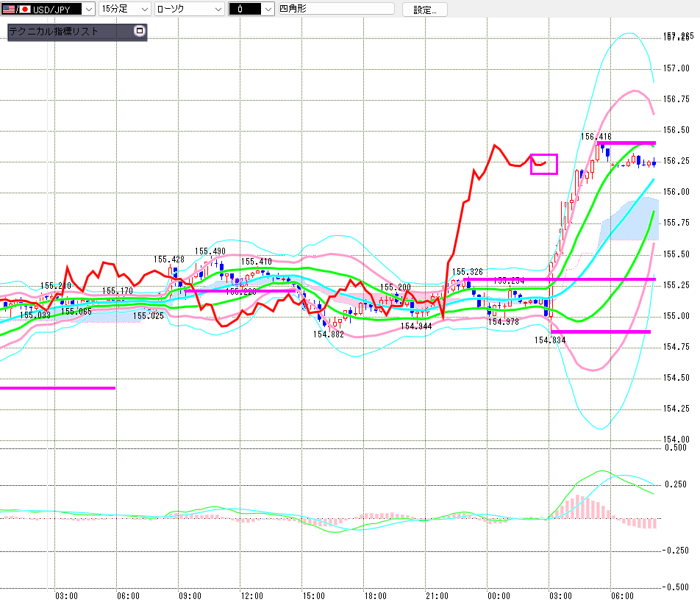Screen dimensions: 700x602
Task: Click the 154.978 price label
Action: pyautogui.click(x=504, y=322)
